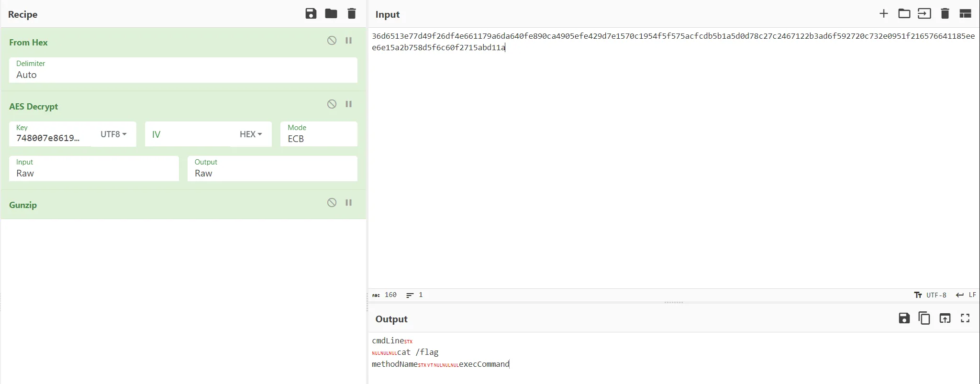Open folder as input
The height and width of the screenshot is (384, 980).
click(x=904, y=14)
